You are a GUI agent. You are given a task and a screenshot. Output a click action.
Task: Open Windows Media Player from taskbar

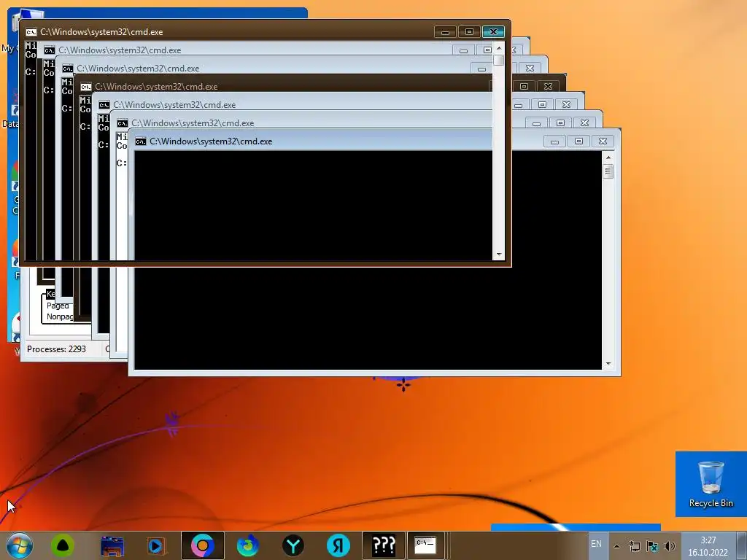[x=157, y=545]
